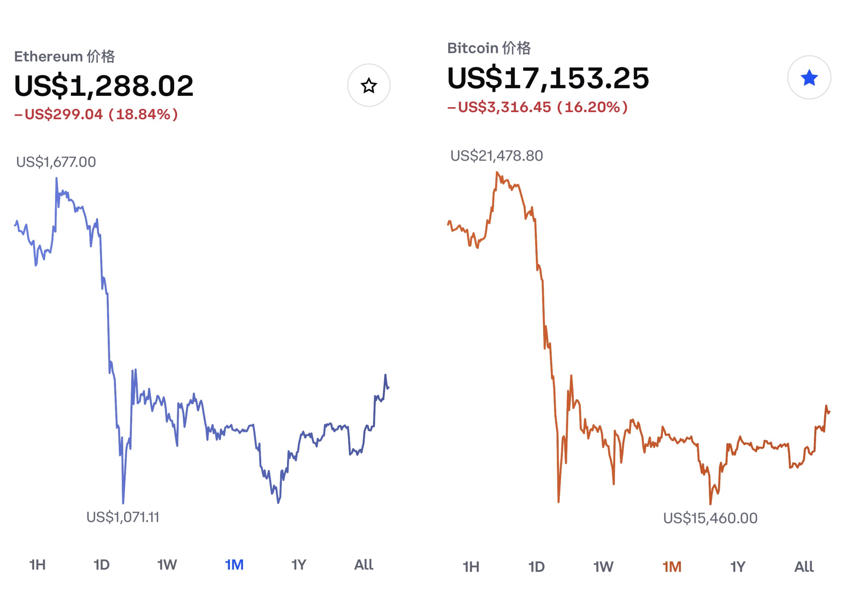
Task: Add Ethereum to watchlist with star icon
Action: pyautogui.click(x=368, y=85)
